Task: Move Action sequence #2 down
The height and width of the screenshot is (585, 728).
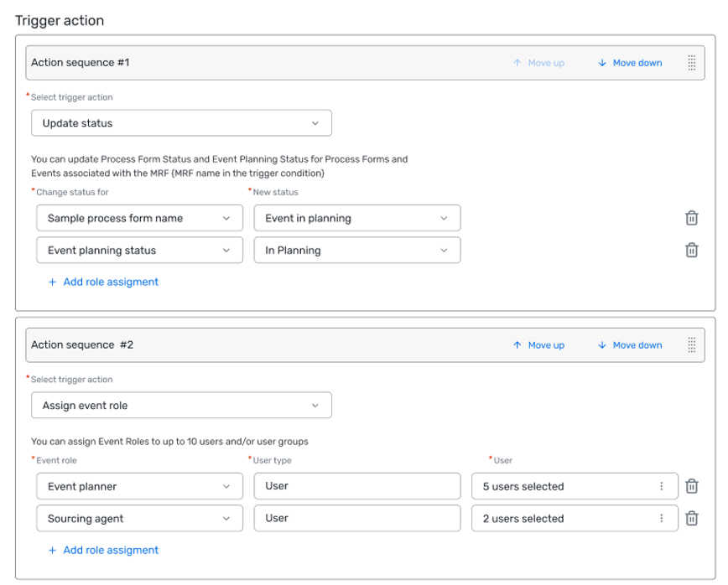Action: [630, 345]
